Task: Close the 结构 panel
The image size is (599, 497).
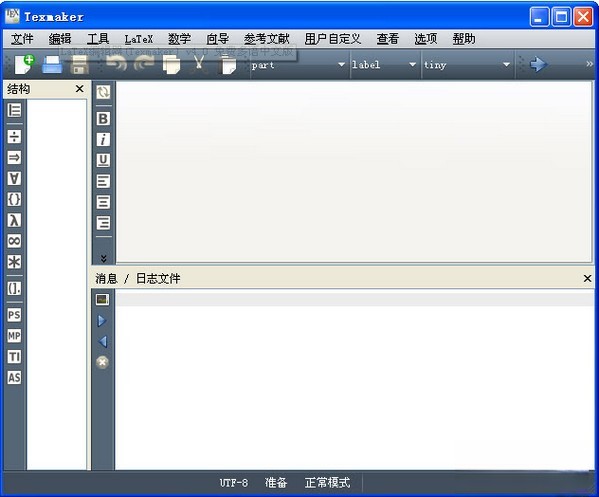Action: pos(79,89)
